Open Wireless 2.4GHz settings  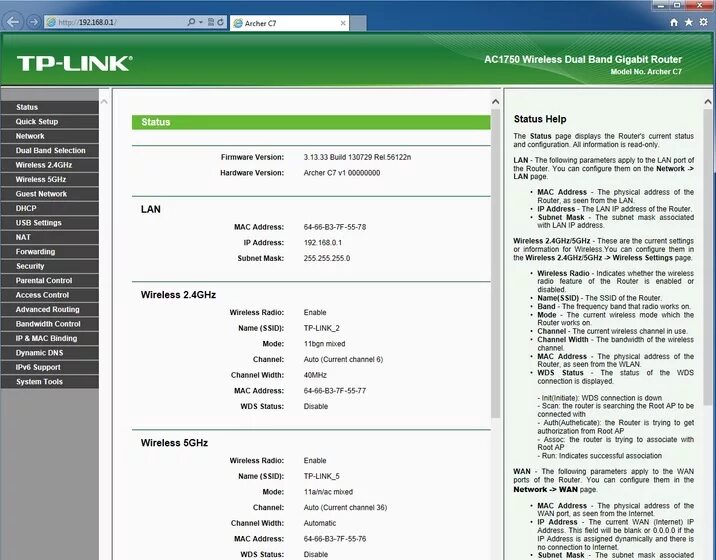(x=49, y=165)
